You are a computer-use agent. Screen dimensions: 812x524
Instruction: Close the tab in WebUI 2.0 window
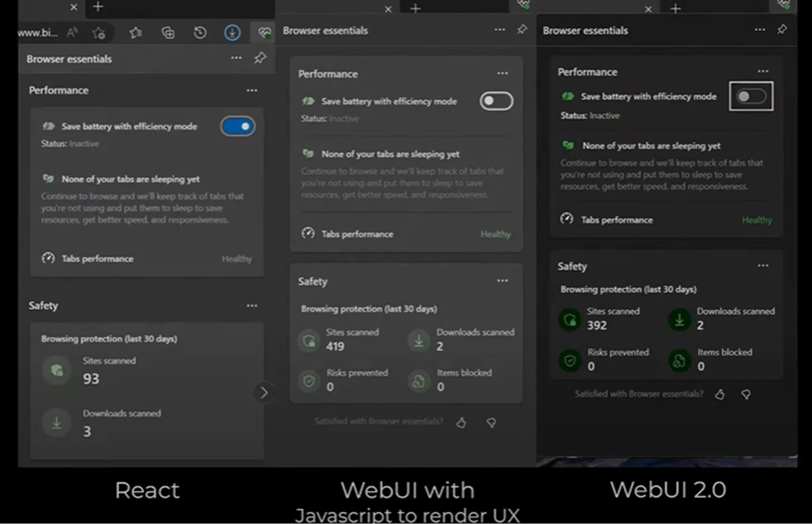point(648,9)
